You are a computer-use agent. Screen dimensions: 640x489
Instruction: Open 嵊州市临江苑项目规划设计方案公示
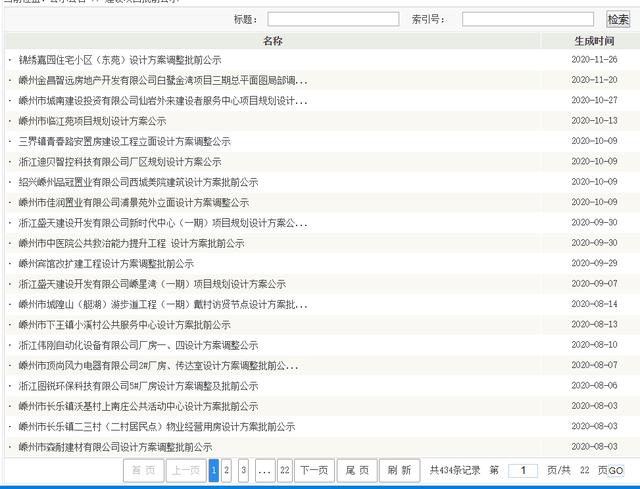coord(92,121)
